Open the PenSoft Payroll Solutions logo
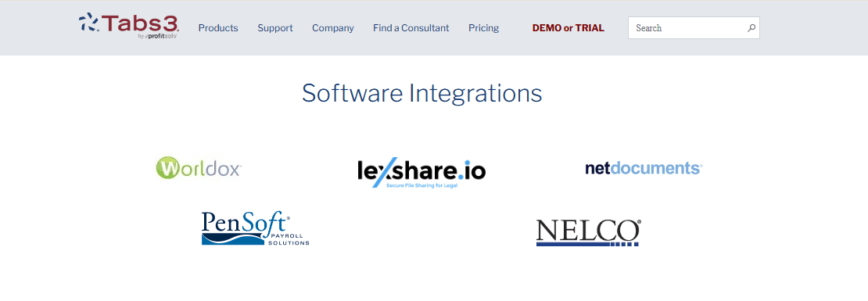Viewport: 868px width, 301px height. [255, 228]
